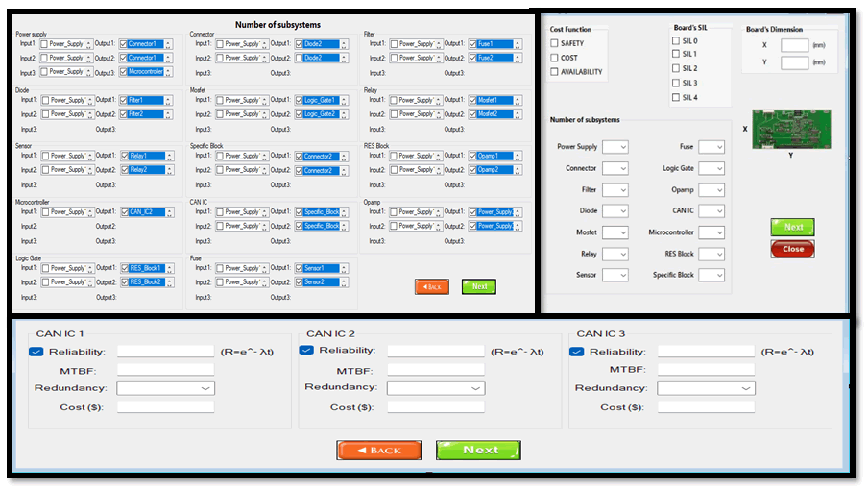Click the stepper arrows beside Filter1 output
This screenshot has width=868, height=489.
click(169, 100)
